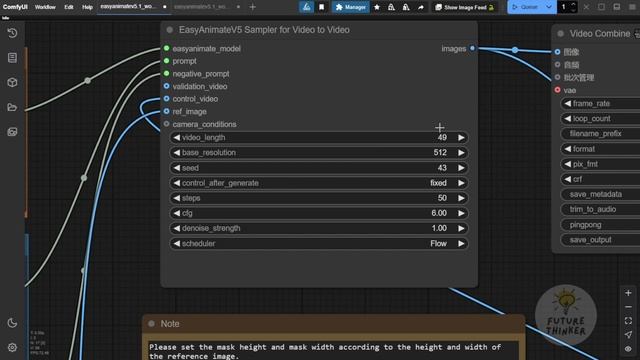Open the Manager button

click(x=351, y=7)
